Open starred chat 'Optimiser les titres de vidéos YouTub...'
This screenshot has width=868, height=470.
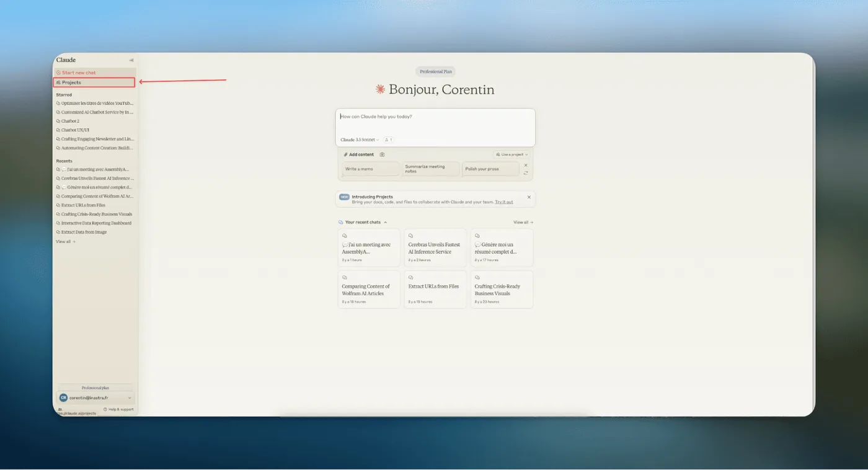pos(94,104)
